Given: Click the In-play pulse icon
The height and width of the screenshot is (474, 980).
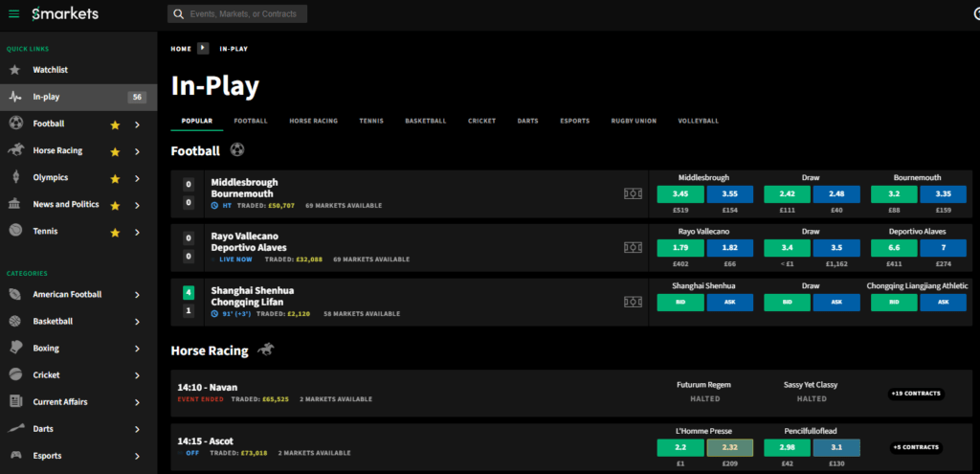Looking at the screenshot, I should click(15, 97).
